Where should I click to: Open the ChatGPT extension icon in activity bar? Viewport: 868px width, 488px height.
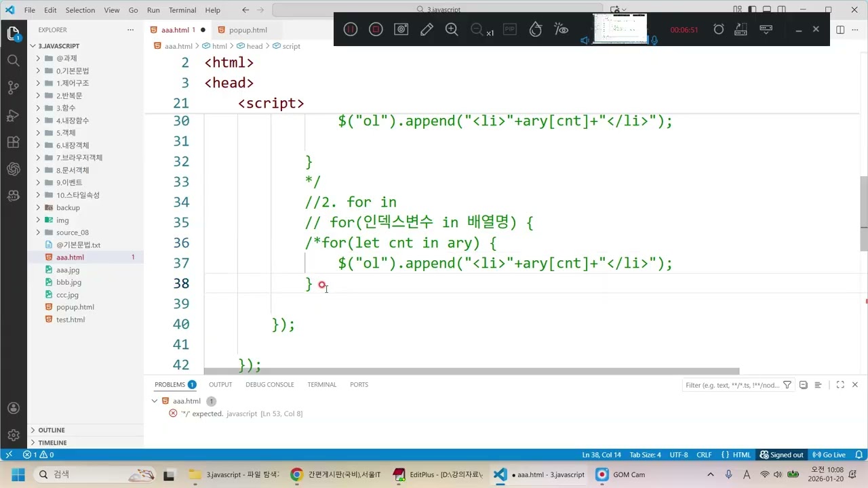13,169
